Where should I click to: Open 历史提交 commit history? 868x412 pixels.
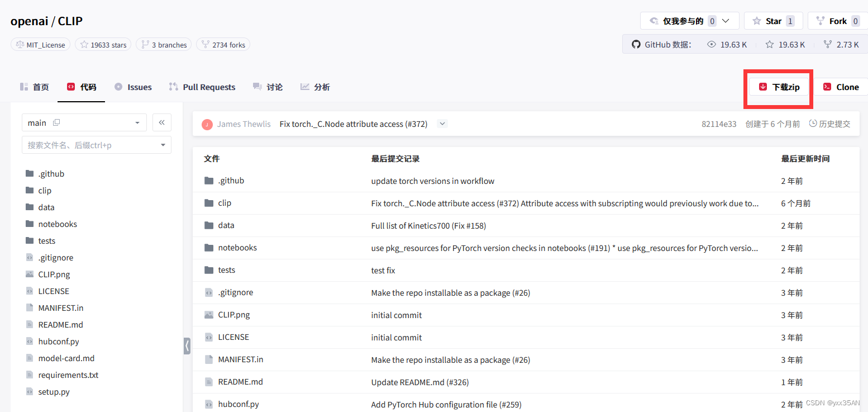pyautogui.click(x=830, y=124)
